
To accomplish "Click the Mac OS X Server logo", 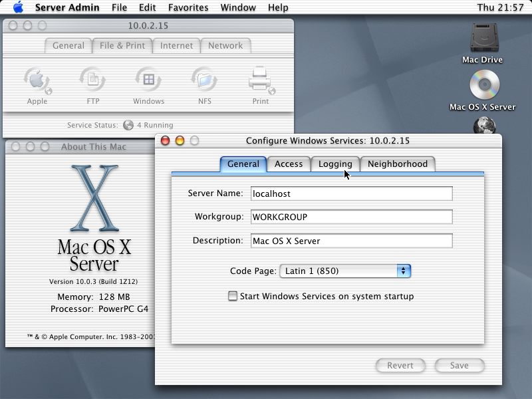I will (94, 219).
